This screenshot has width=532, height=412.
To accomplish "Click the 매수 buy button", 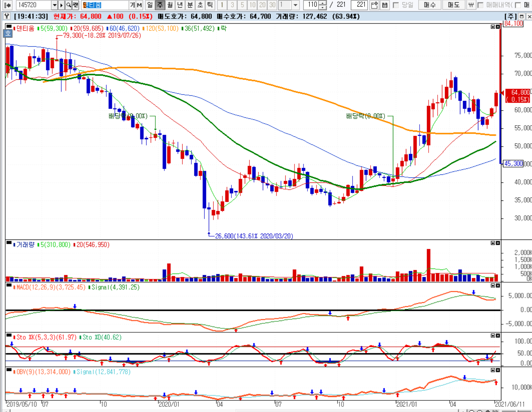I will (x=430, y=5).
